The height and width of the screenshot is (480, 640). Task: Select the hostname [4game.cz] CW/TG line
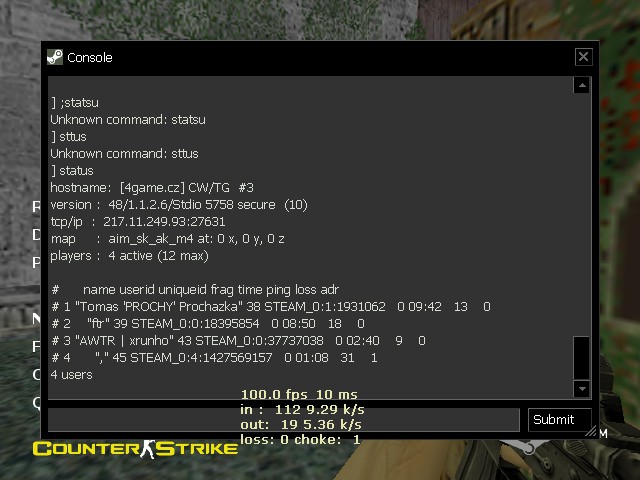tap(152, 188)
